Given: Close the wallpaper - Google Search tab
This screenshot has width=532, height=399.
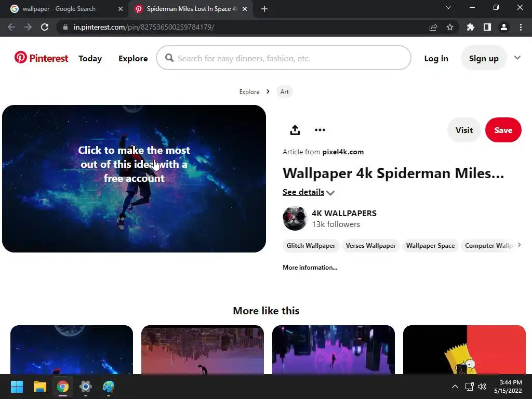Looking at the screenshot, I should pos(121,9).
